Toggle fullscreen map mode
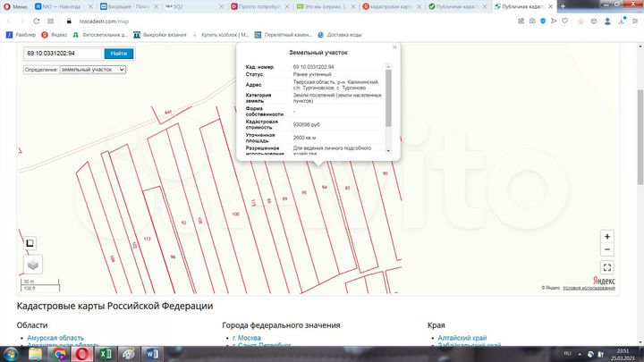 607,267
